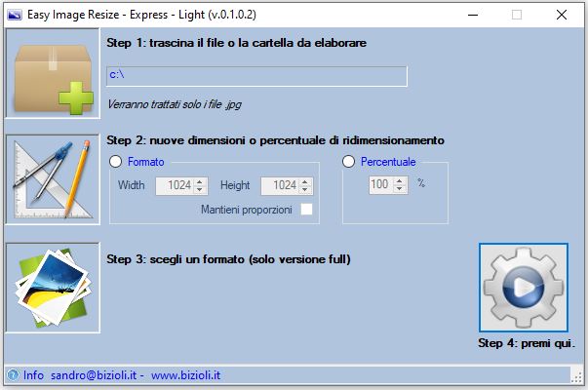Increase Width with the up arrow

tap(200, 182)
